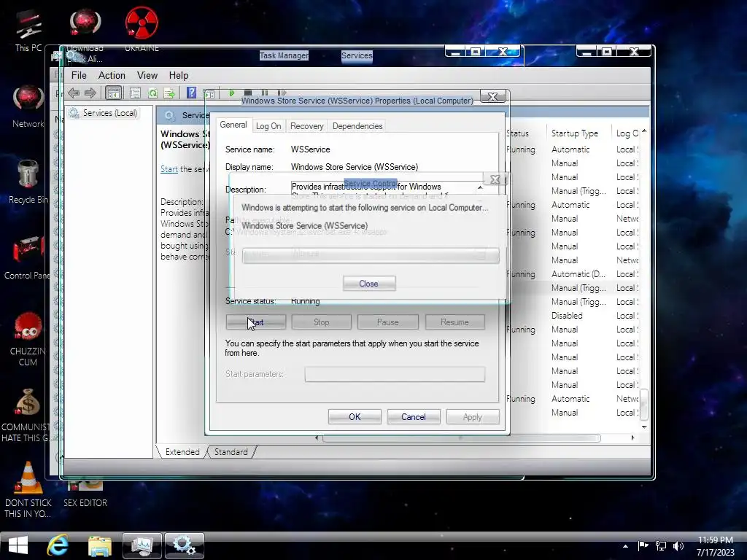The image size is (747, 560).
Task: Close Service Control dialog with X button
Action: point(495,179)
